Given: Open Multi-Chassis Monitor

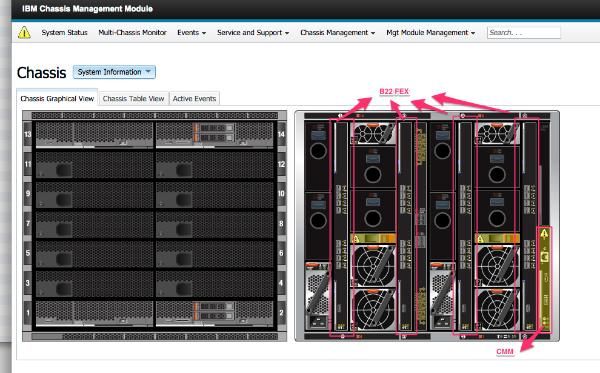Looking at the screenshot, I should coord(132,33).
